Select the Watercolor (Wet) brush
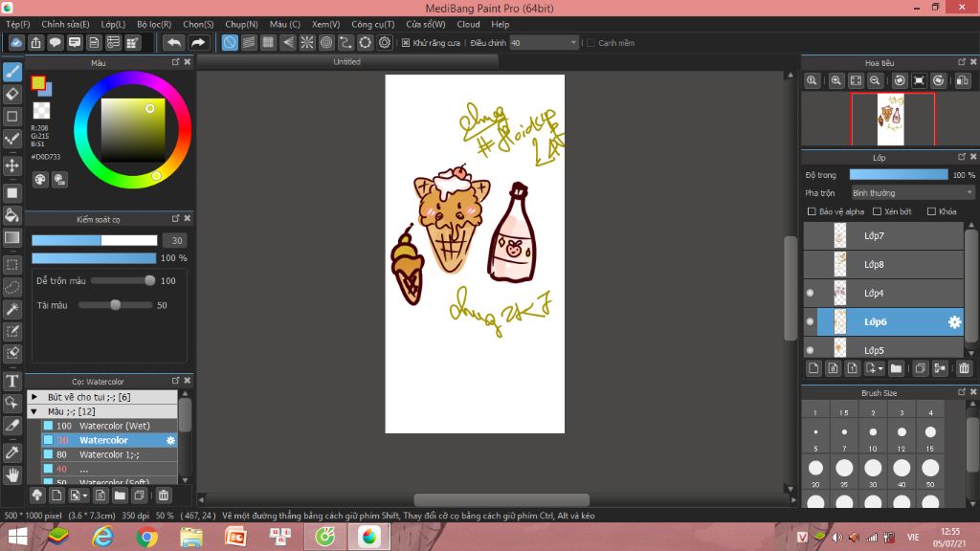The height and width of the screenshot is (551, 980). (109, 426)
